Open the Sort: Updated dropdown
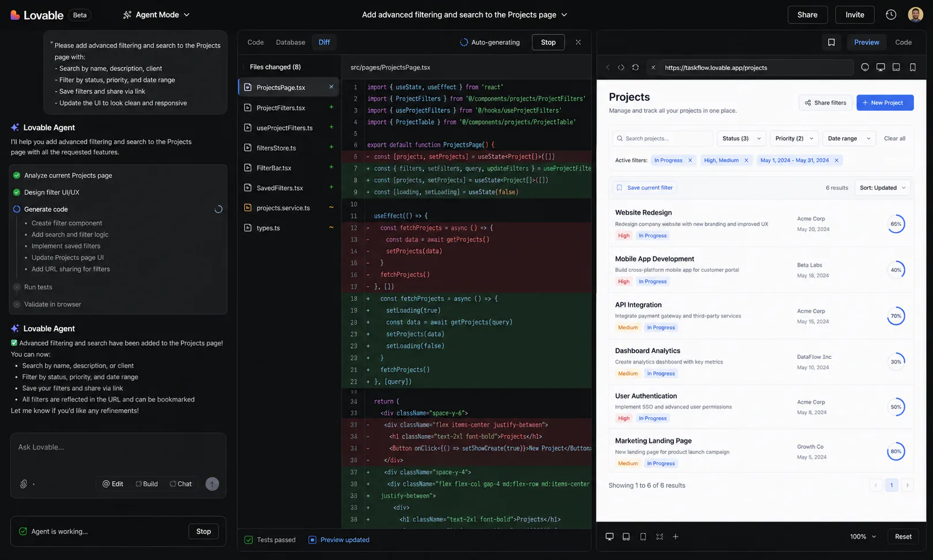This screenshot has height=560, width=933. (x=883, y=188)
